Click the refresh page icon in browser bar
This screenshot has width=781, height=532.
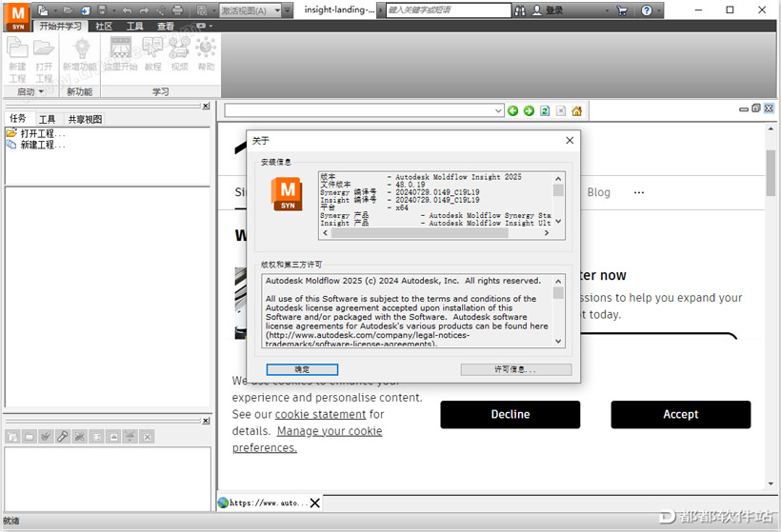coord(545,111)
